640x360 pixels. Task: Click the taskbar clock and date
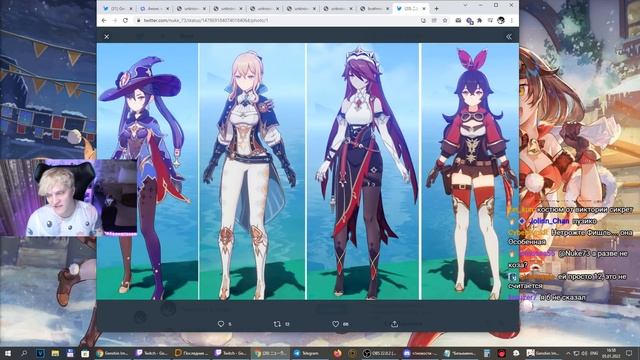[x=611, y=353]
